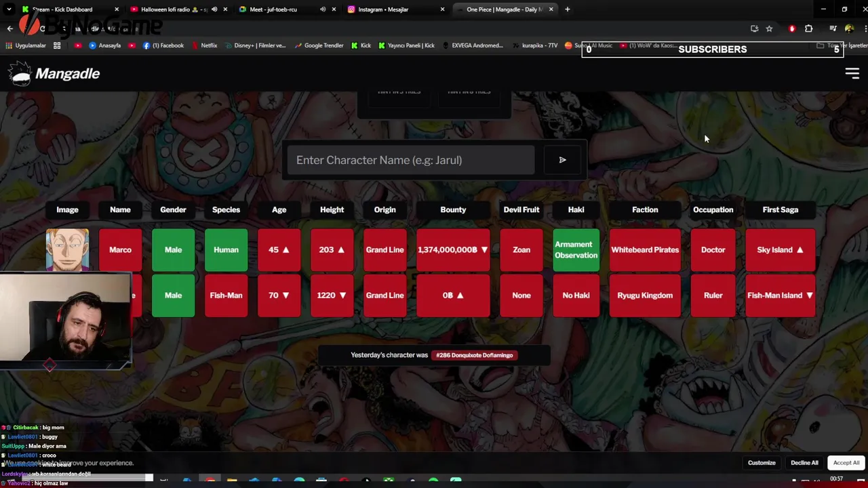Open the Chrome profile avatar

pos(849,28)
